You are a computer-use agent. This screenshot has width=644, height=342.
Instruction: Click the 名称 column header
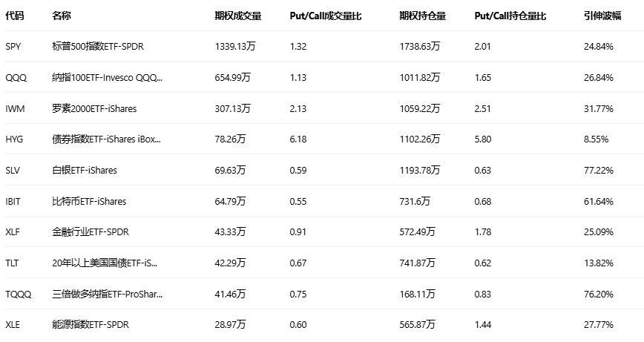tap(62, 16)
